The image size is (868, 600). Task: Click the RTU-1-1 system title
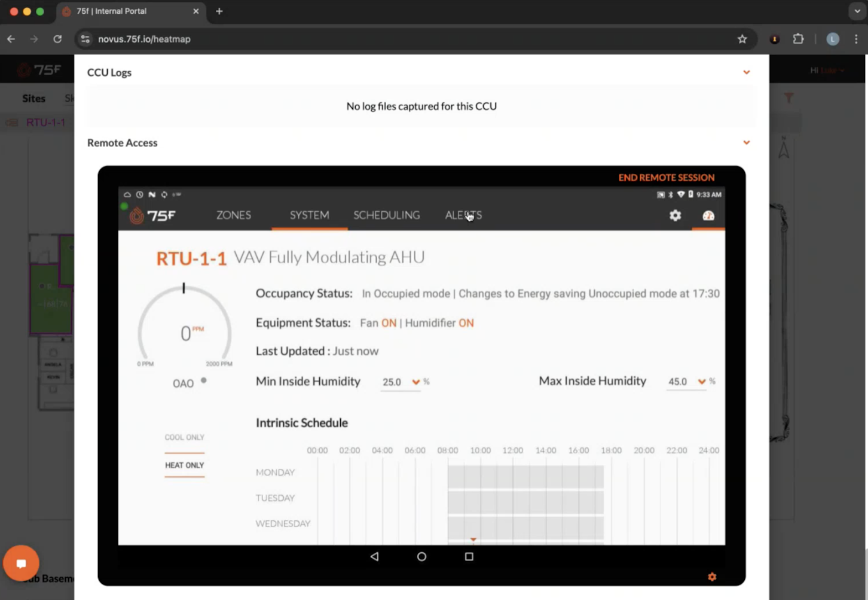(x=191, y=258)
